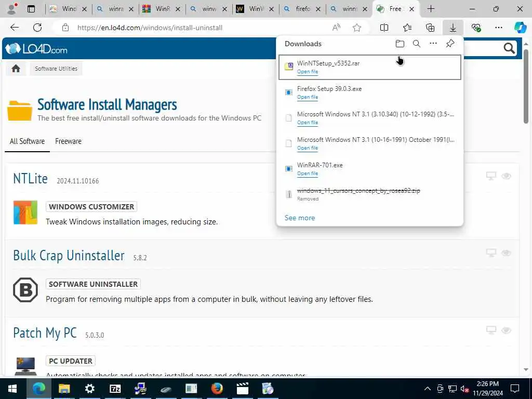
Task: Click LO4D site search magnifier
Action: click(509, 48)
